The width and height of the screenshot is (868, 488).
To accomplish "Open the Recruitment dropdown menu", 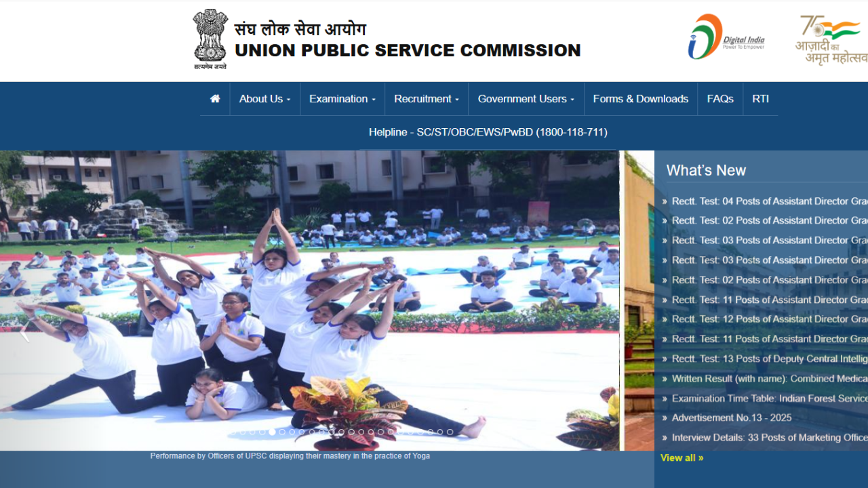I will click(x=426, y=99).
